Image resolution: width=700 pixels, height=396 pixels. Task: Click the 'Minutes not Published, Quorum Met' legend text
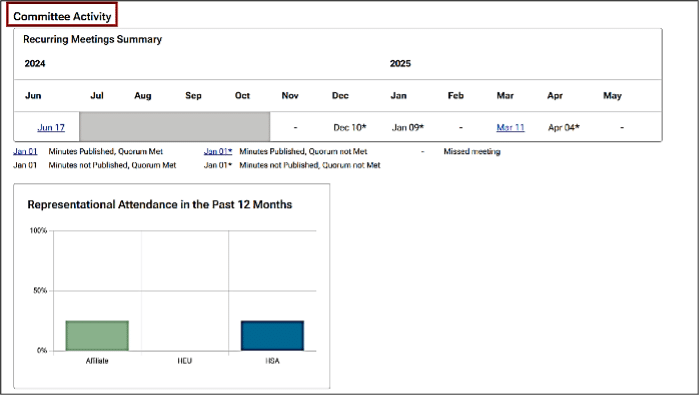112,165
